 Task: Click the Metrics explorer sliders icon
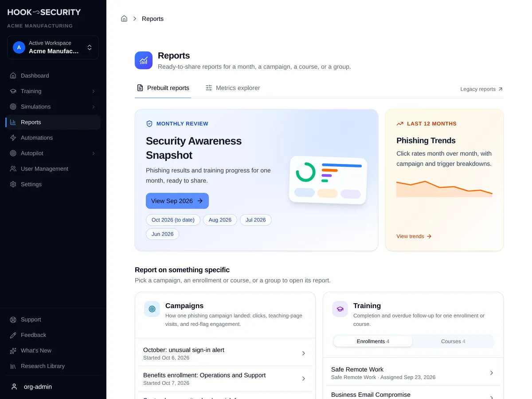pyautogui.click(x=209, y=88)
